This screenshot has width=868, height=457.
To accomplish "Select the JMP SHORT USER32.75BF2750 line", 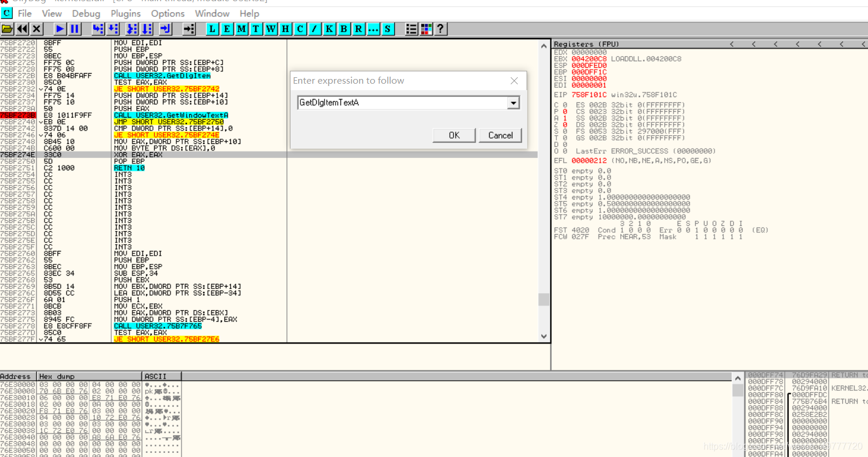I will click(x=169, y=122).
